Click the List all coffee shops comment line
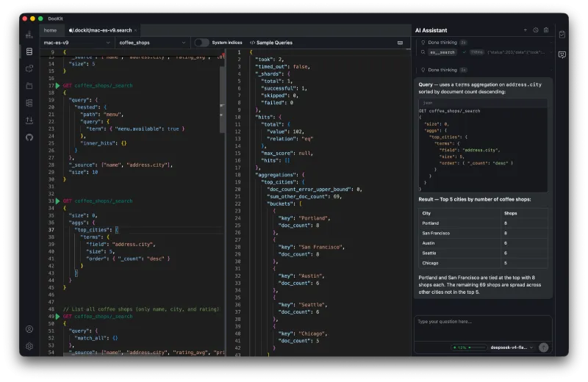This screenshot has height=382, width=588. coord(141,309)
